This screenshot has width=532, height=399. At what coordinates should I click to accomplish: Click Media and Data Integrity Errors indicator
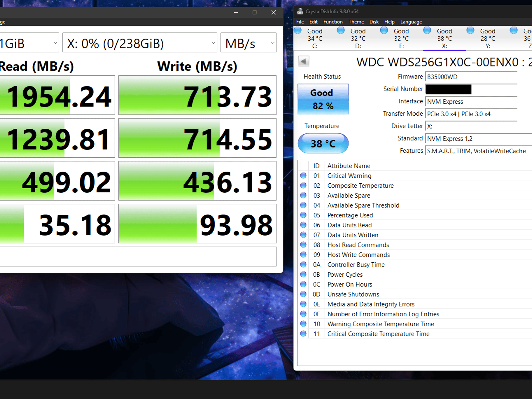(303, 304)
